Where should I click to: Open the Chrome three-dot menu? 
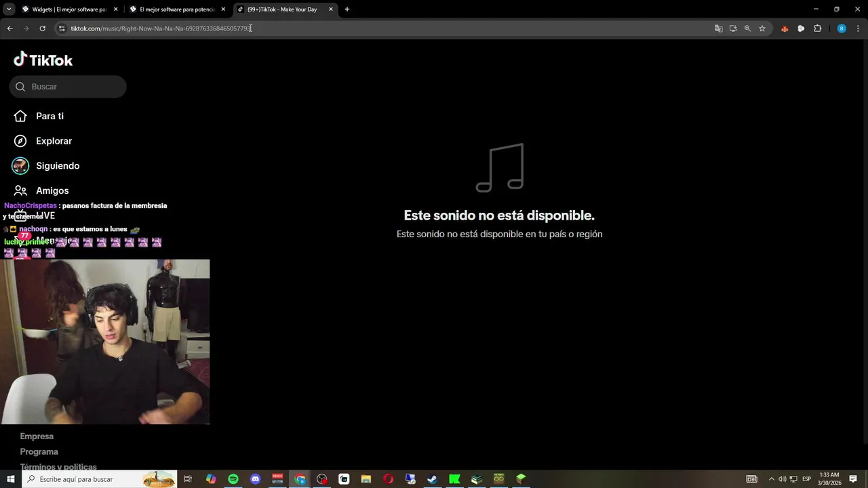point(859,28)
